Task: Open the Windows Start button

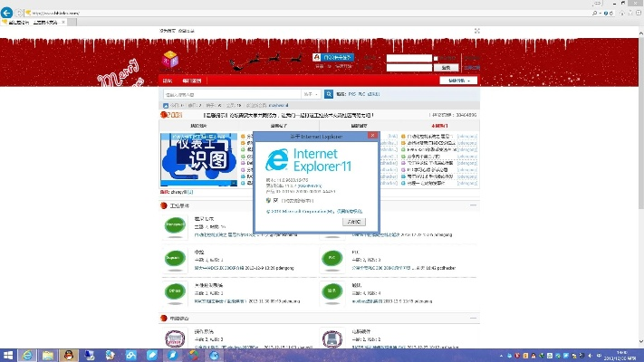Action: 8,356
